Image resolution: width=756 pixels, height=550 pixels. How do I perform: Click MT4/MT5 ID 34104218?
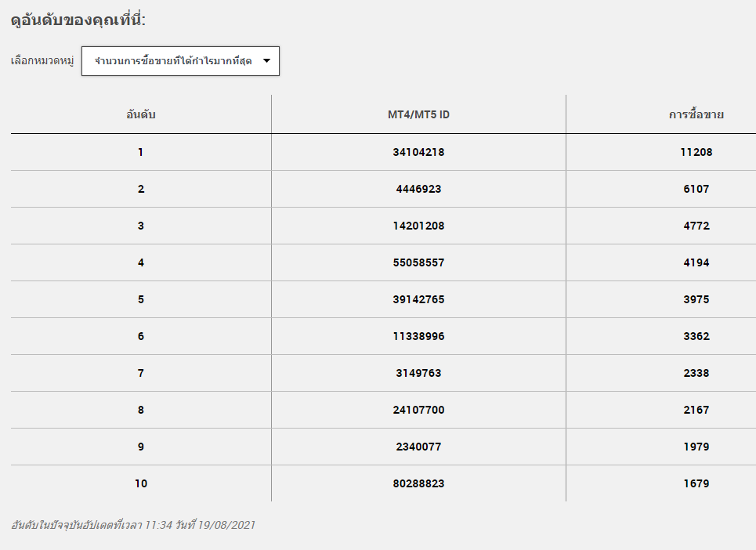418,152
